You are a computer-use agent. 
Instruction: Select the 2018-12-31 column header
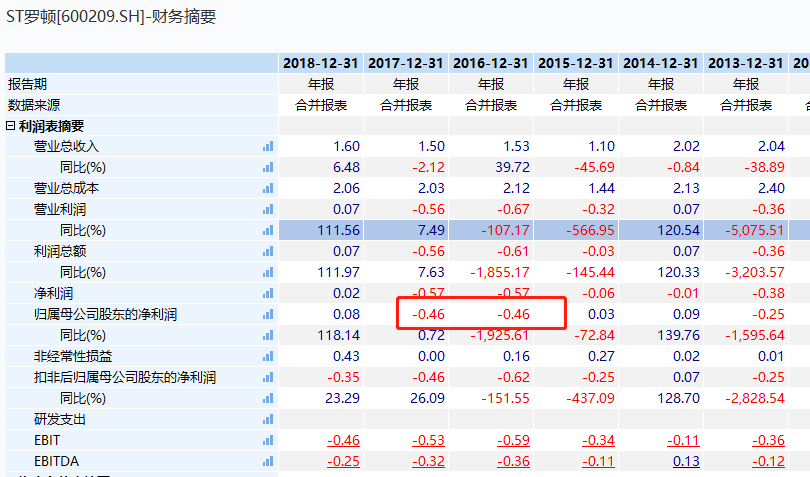321,63
